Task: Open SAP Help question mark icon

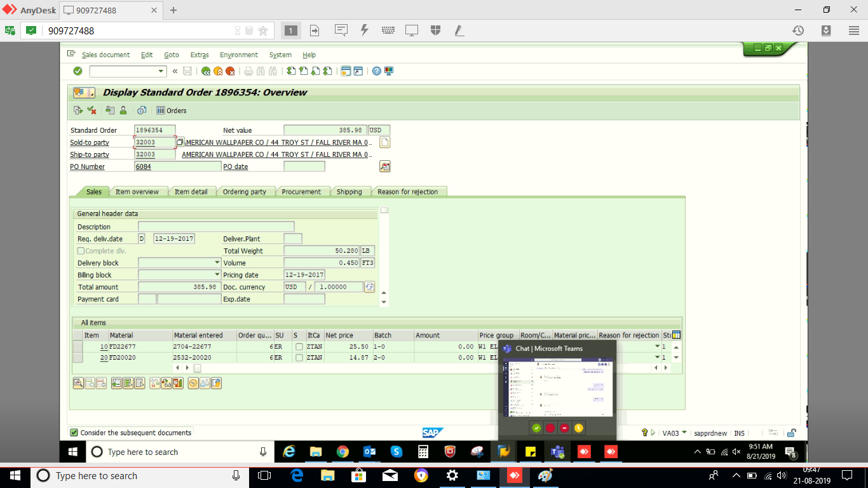Action: pos(376,71)
